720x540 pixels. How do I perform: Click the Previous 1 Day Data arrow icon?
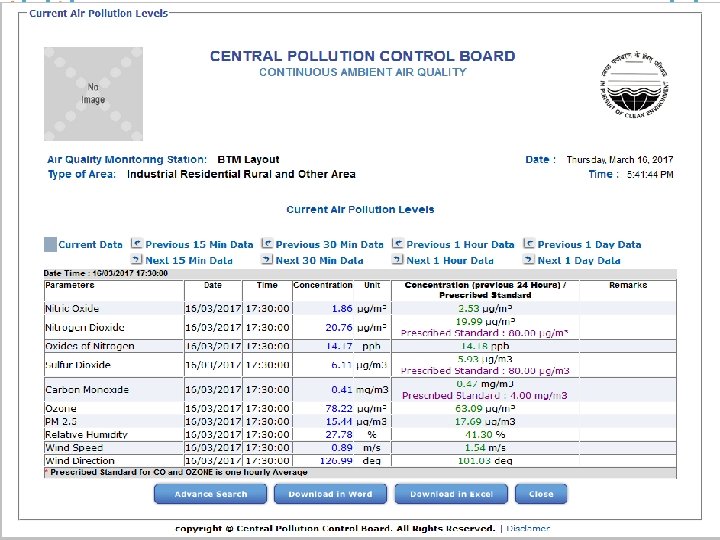(529, 243)
